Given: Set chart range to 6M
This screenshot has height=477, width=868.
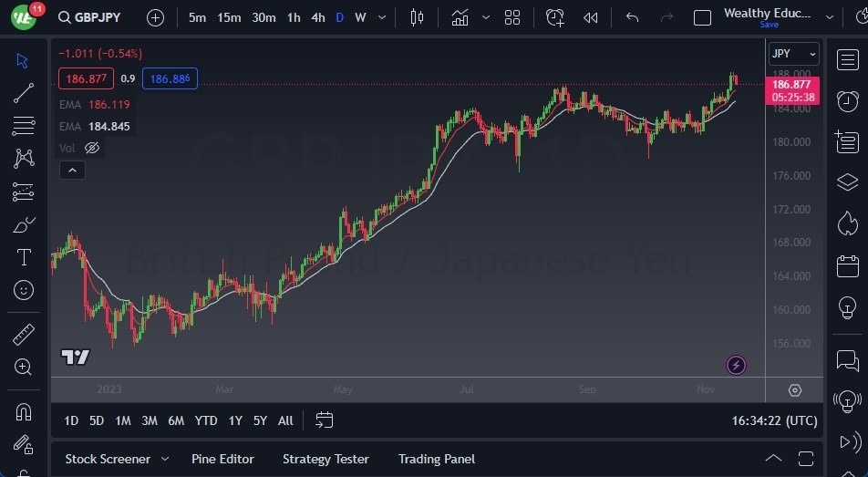Looking at the screenshot, I should pos(176,420).
